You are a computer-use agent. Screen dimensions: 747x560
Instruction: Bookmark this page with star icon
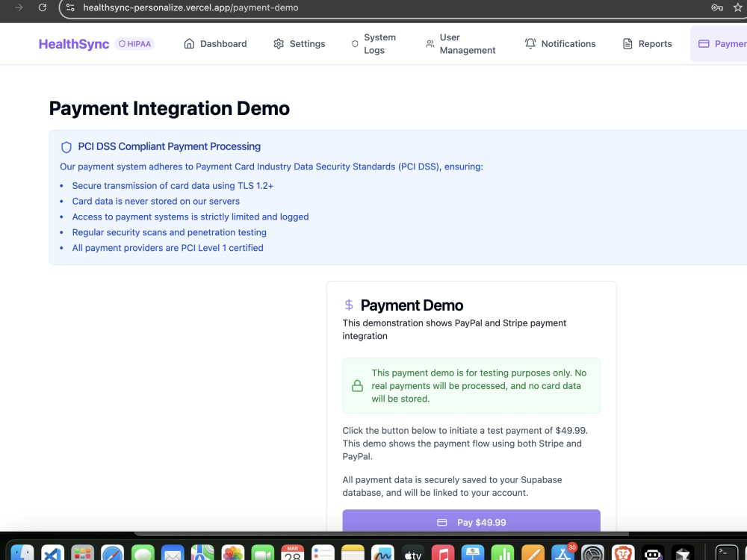click(739, 7)
